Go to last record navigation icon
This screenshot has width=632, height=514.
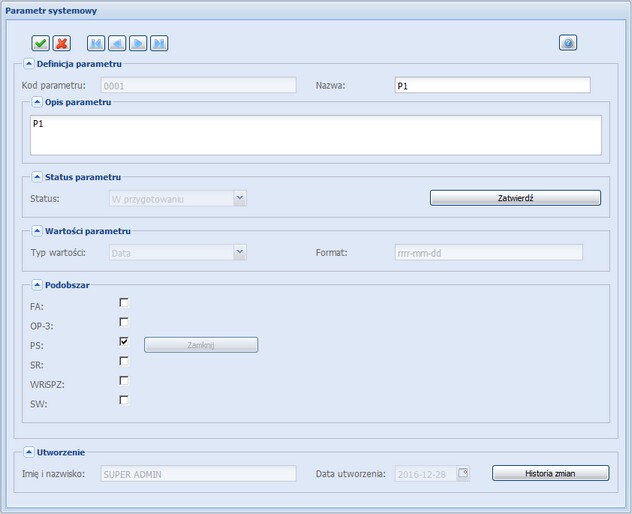[x=159, y=43]
